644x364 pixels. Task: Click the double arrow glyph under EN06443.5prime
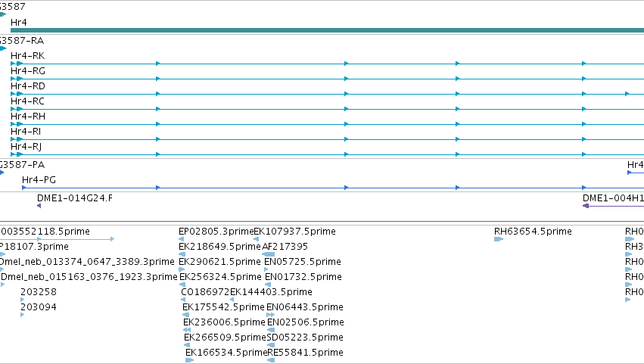pos(271,315)
